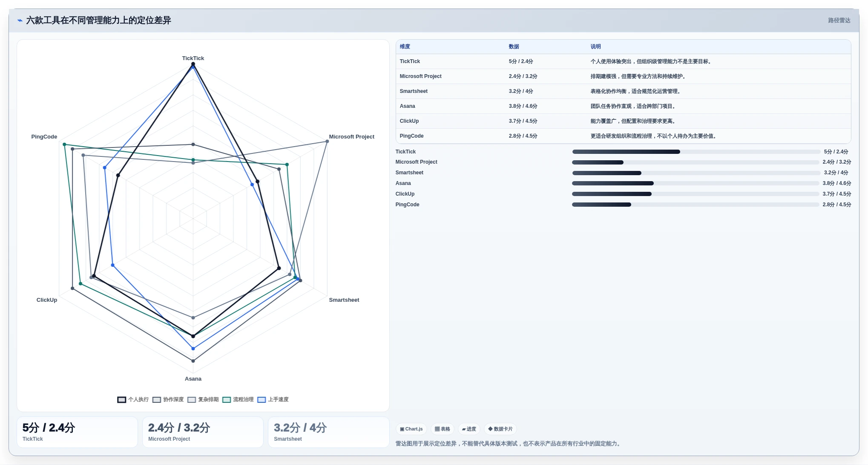Click the Chart.js tag chip
Screen dimensions: 868x465
(411, 429)
